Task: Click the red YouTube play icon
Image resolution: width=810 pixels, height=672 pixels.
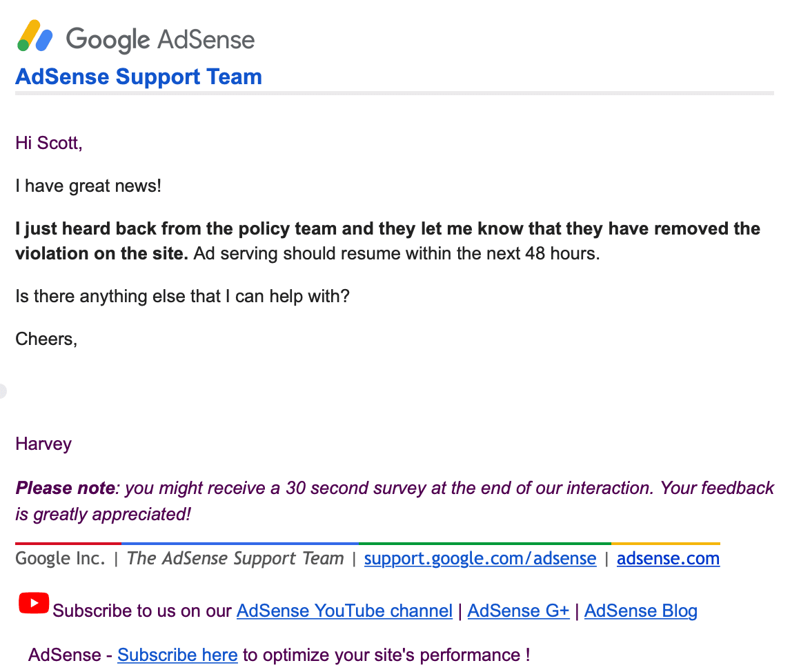Action: pos(34,603)
